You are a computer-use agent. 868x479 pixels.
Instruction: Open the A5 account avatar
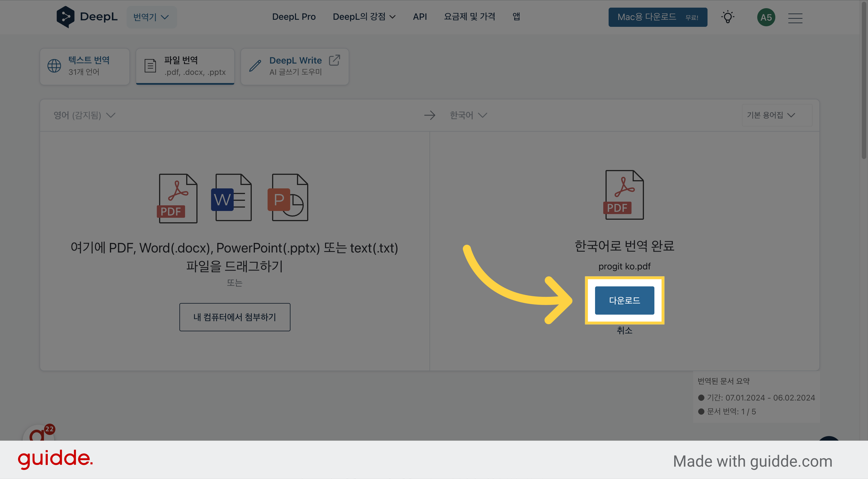766,17
